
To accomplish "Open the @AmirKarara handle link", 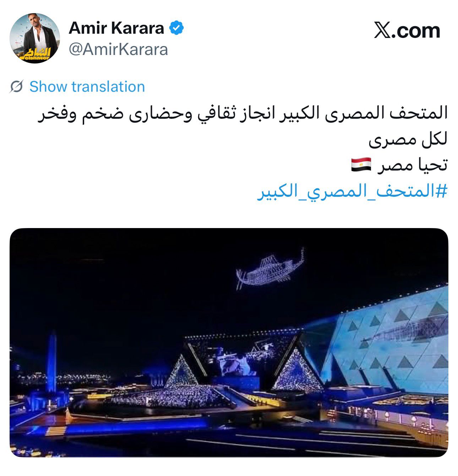I will (118, 50).
